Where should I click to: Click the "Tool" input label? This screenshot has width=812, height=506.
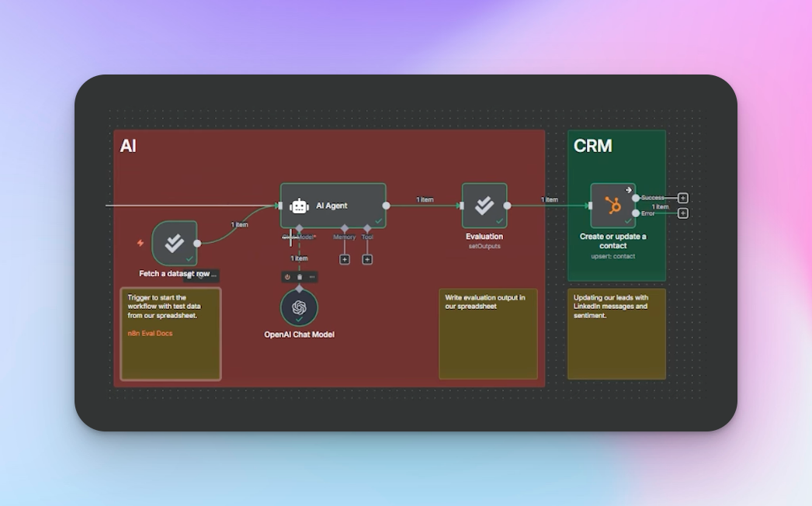coord(367,237)
